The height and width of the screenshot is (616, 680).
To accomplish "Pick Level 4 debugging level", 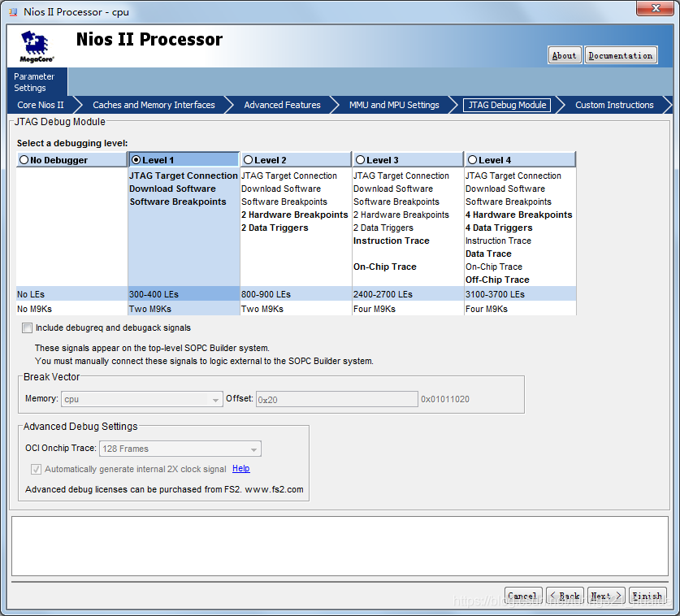I will pyautogui.click(x=472, y=160).
